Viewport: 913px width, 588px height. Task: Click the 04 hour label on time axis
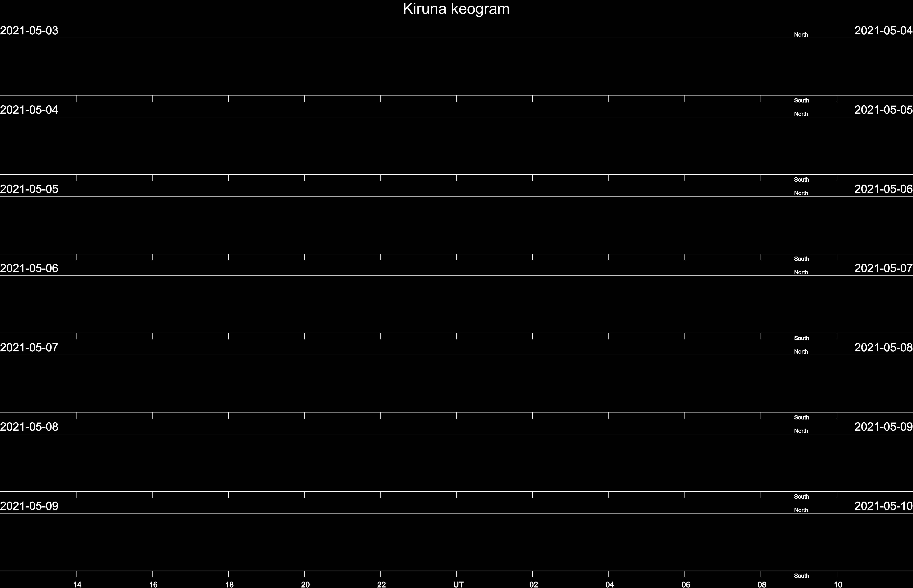pos(609,584)
